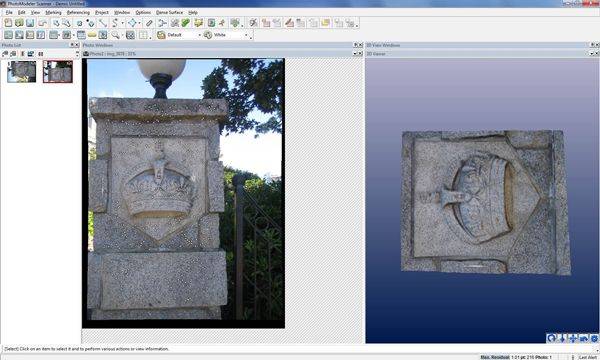Open the Referencing menu
This screenshot has width=600, height=360.
(78, 13)
